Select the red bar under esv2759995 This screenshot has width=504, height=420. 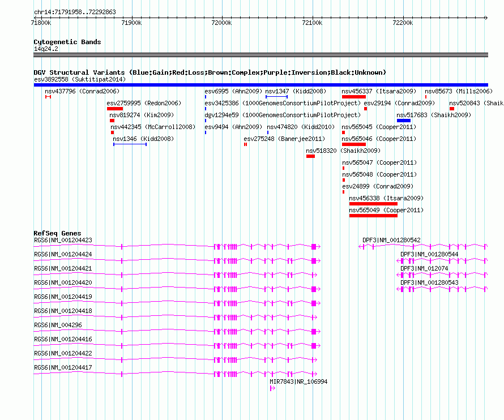115,109
